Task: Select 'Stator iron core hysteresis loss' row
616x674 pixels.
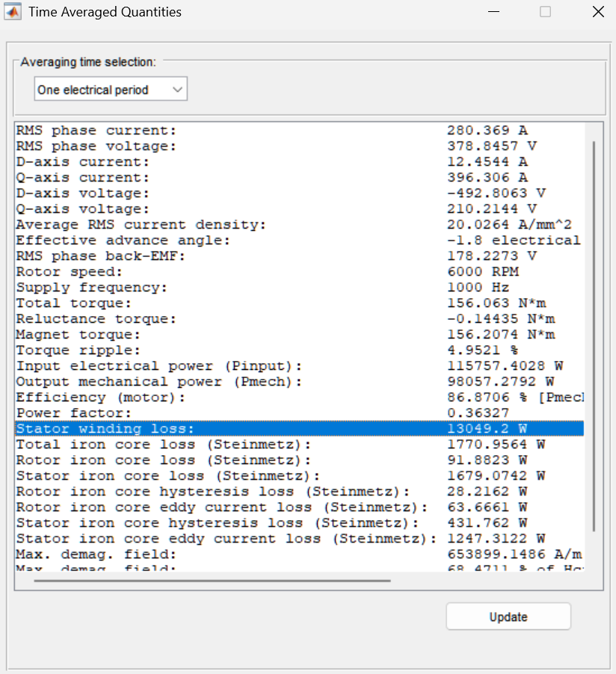Action: (299, 523)
